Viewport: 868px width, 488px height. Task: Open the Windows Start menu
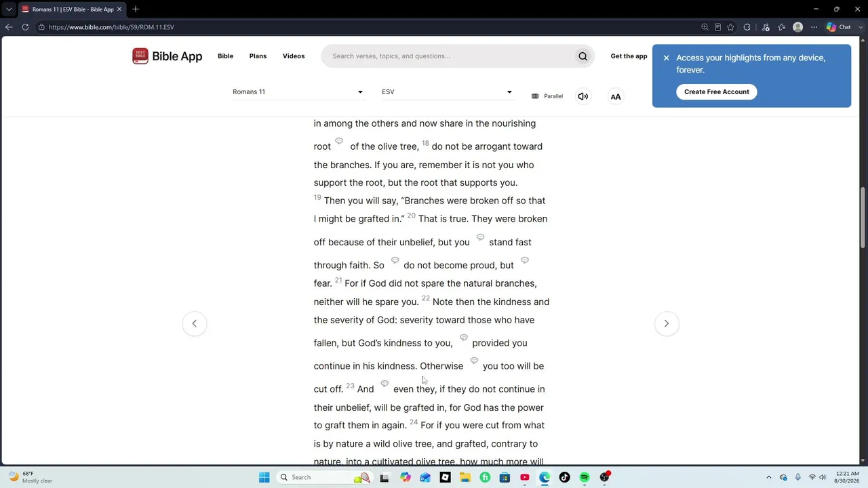click(x=264, y=477)
